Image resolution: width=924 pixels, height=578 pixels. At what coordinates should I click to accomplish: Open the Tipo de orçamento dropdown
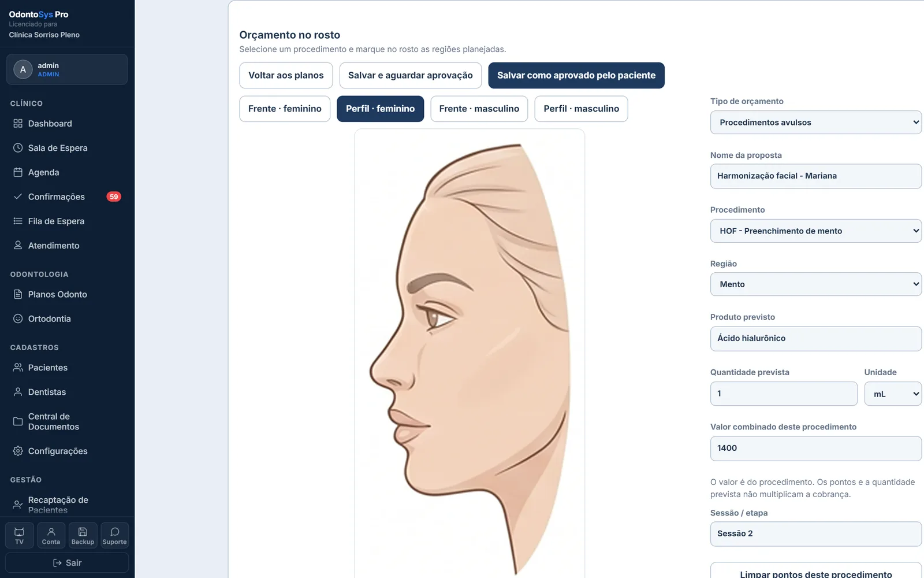click(815, 123)
